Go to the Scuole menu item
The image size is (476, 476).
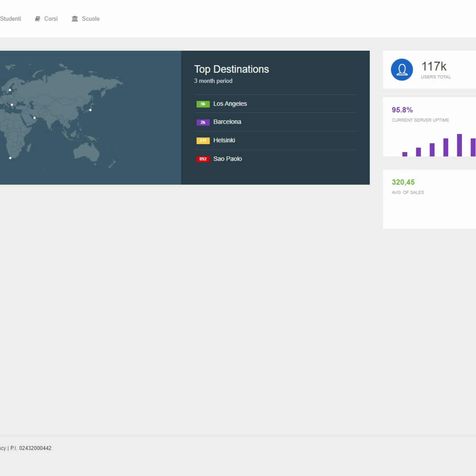[90, 19]
